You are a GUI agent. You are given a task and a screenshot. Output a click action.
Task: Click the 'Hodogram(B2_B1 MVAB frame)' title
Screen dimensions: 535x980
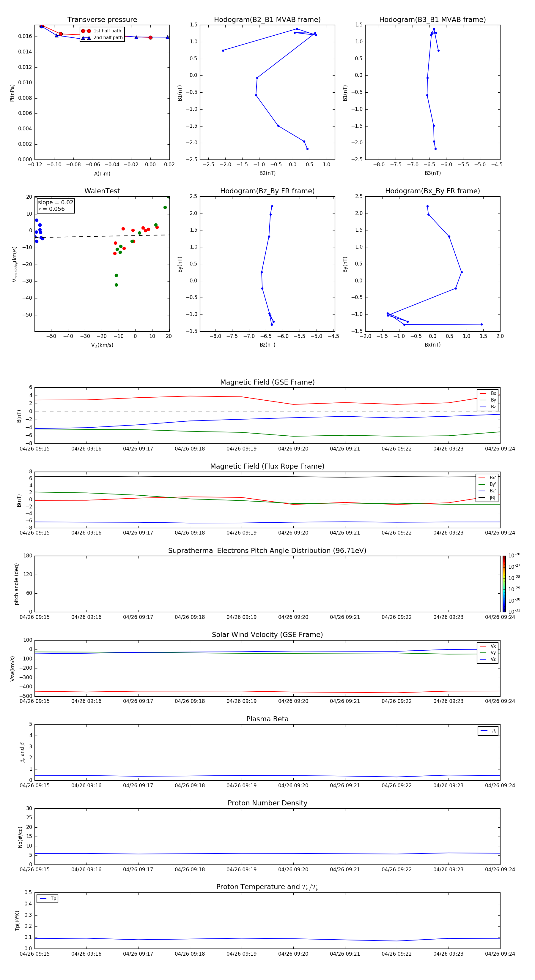click(267, 20)
